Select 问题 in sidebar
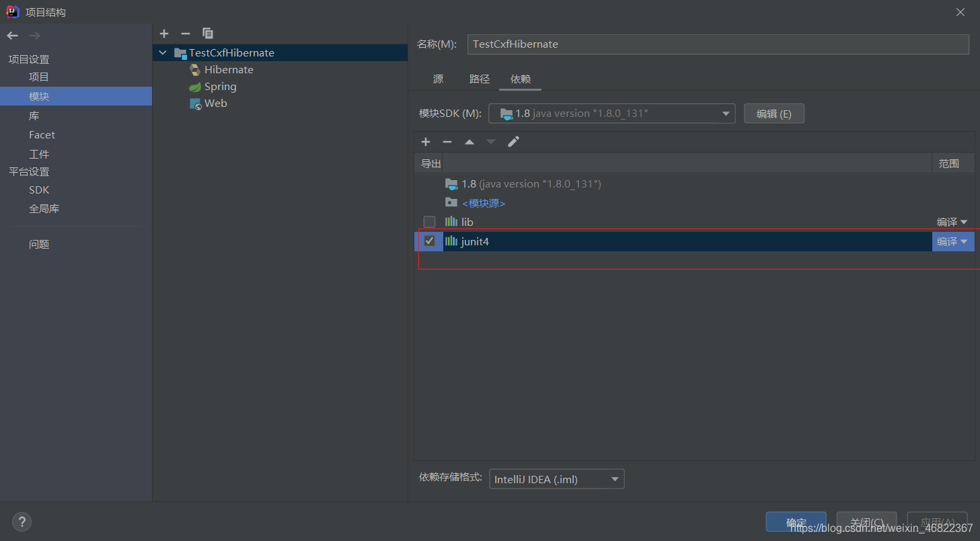This screenshot has height=541, width=980. pyautogui.click(x=39, y=245)
